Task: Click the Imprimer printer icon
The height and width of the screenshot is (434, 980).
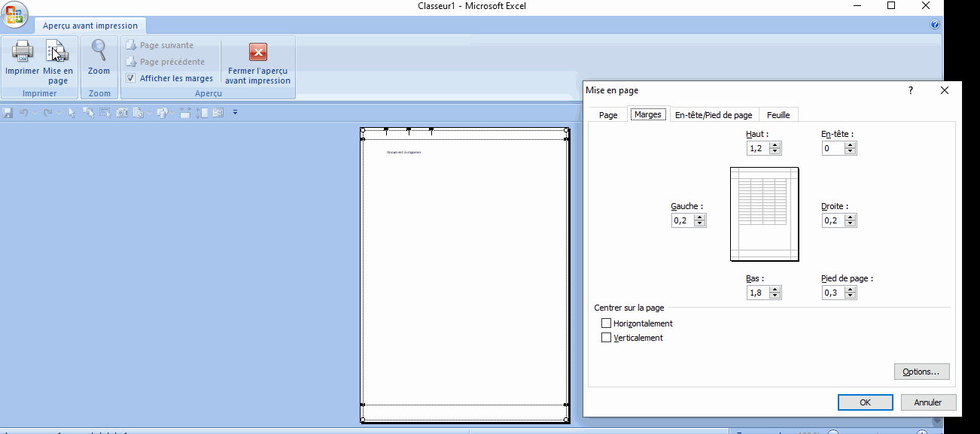Action: (x=22, y=53)
